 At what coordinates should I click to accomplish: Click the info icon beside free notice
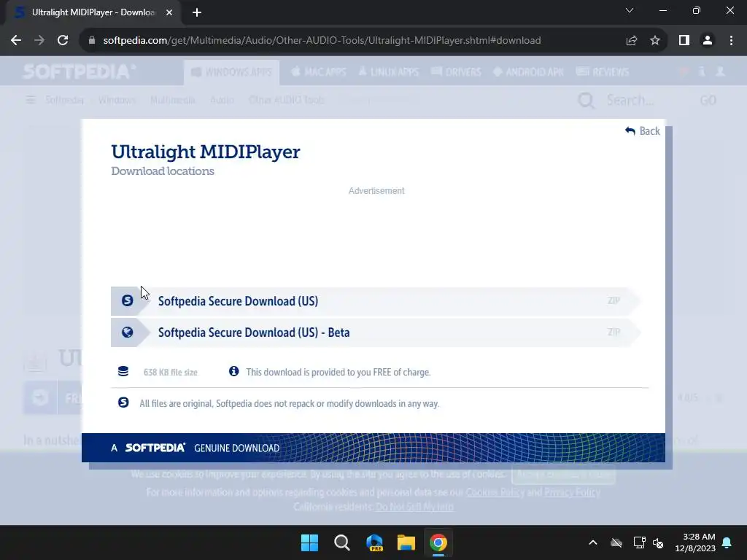point(233,371)
